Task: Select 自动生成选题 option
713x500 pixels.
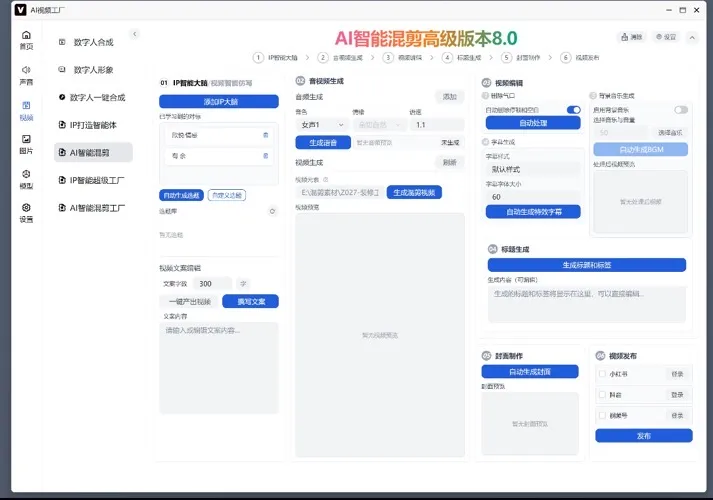Action: (181, 195)
